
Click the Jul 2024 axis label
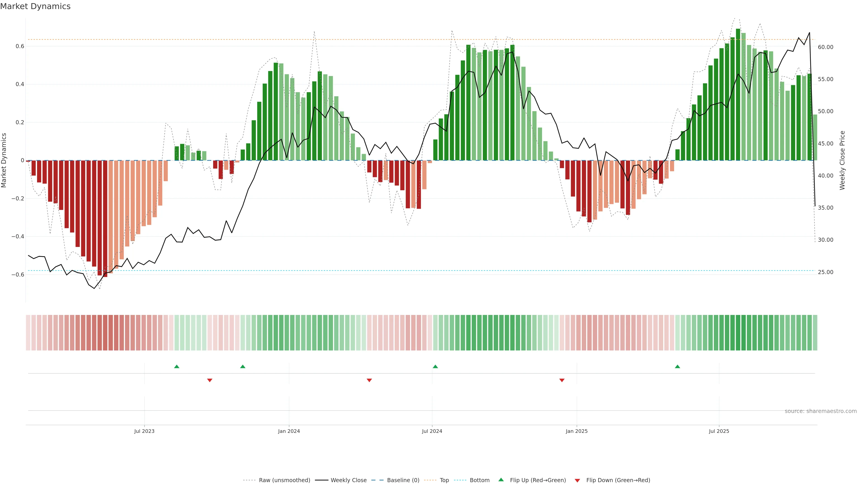(x=432, y=431)
